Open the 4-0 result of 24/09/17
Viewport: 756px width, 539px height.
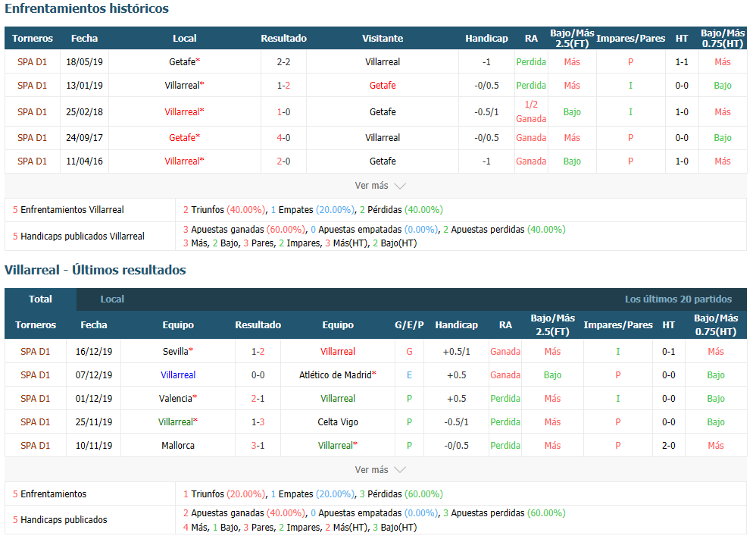click(x=283, y=137)
